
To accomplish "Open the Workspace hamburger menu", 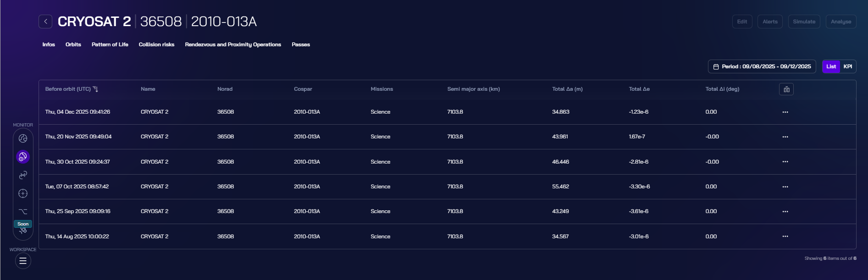I will [x=23, y=261].
